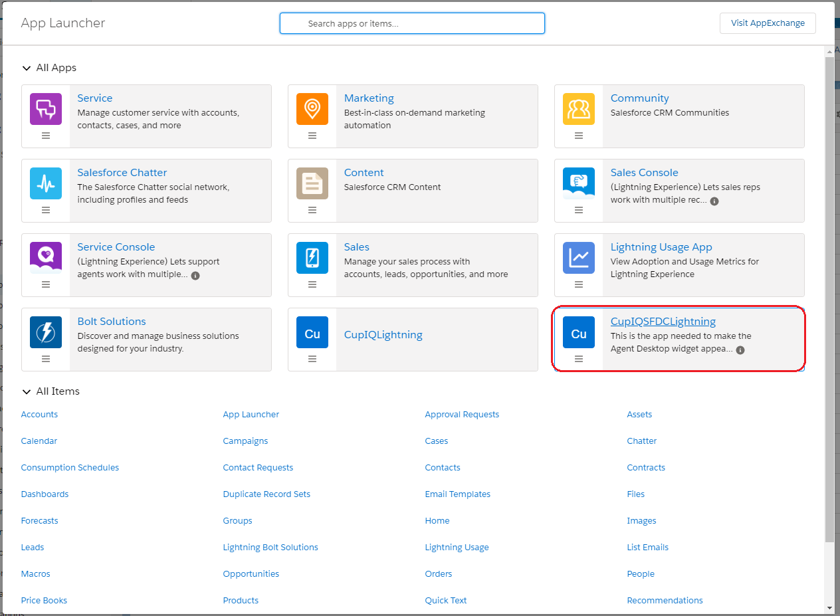The width and height of the screenshot is (840, 616).
Task: Open the CupIQSFDCLightning title link
Action: coord(663,322)
